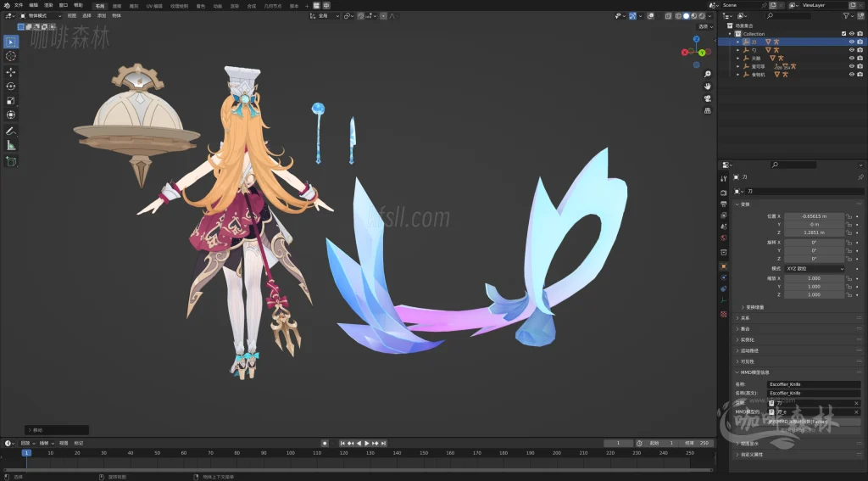Viewport: 868px width, 481px height.
Task: Open the Render properties tab
Action: click(x=724, y=193)
